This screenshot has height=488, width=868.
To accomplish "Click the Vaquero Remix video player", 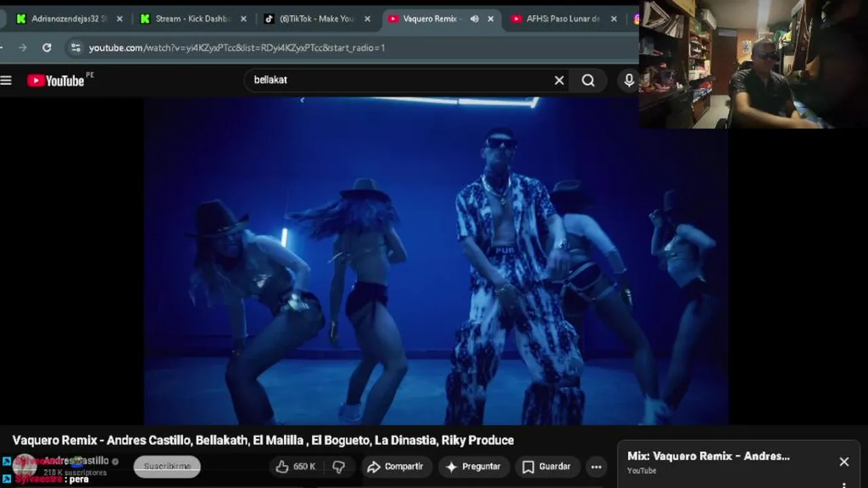I will click(x=436, y=261).
